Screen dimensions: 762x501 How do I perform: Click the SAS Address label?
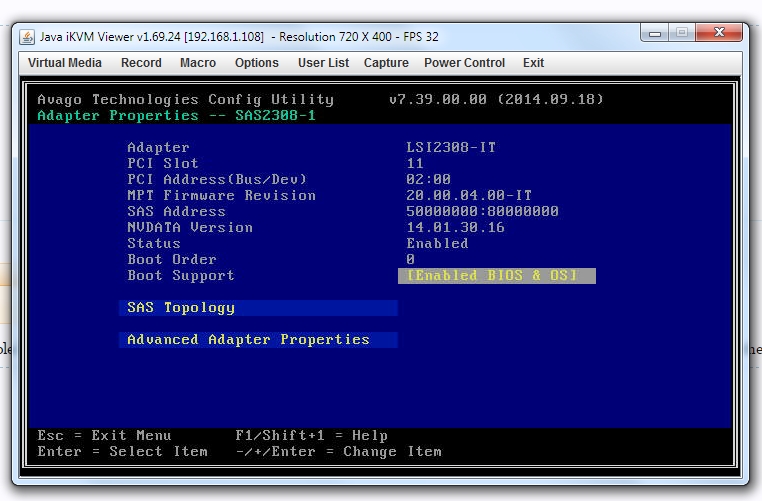[x=176, y=211]
